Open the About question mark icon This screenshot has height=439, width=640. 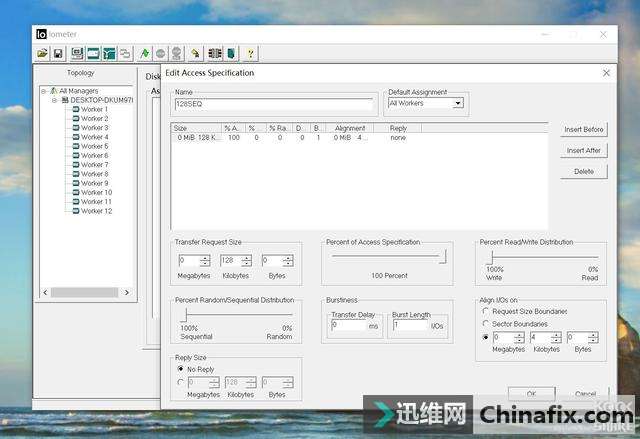pyautogui.click(x=250, y=53)
